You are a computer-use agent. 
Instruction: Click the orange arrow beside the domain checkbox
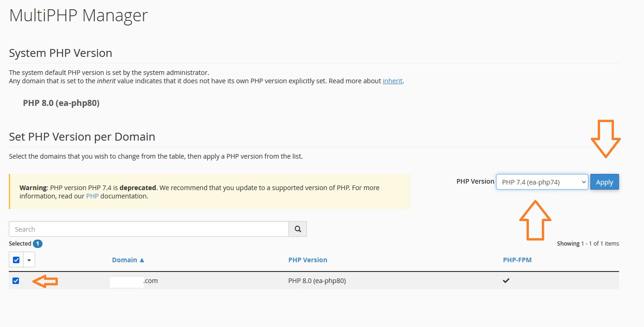point(45,281)
